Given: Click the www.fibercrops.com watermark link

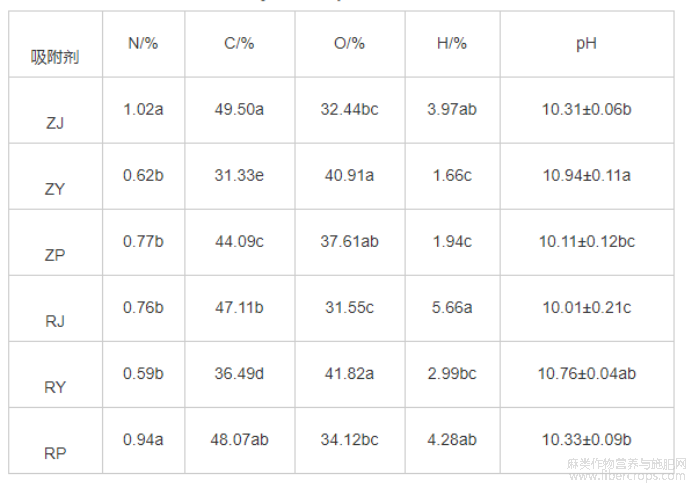Looking at the screenshot, I should click(627, 476).
